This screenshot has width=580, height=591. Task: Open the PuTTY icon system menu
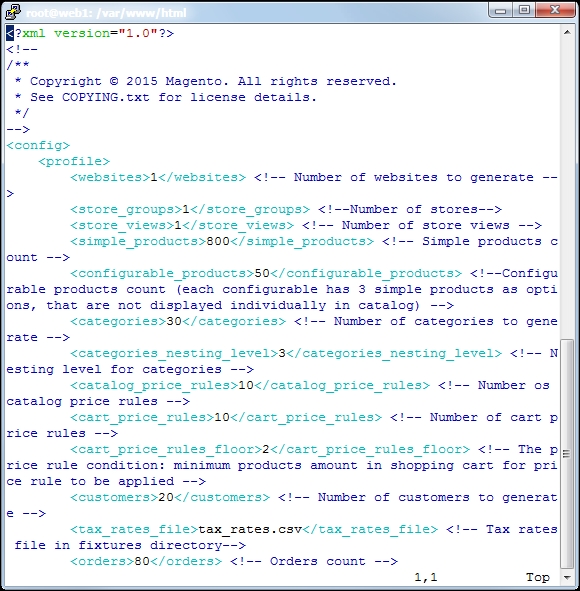tap(13, 12)
